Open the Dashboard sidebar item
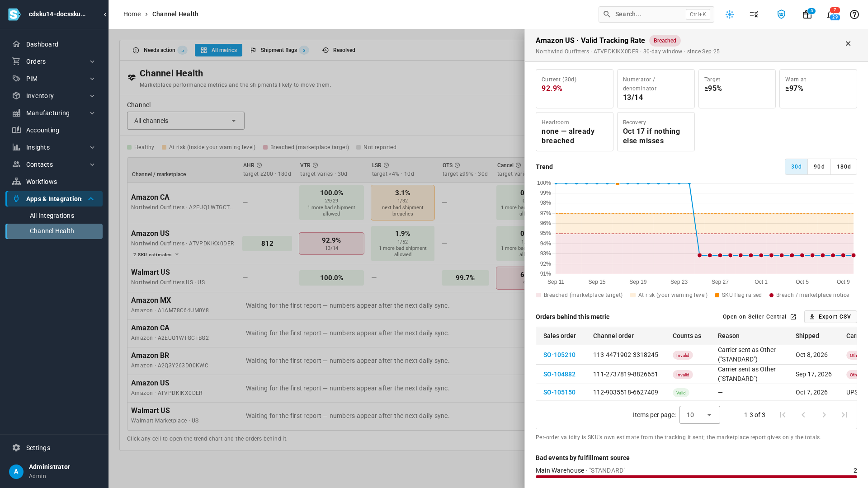The height and width of the screenshot is (488, 868). click(54, 44)
